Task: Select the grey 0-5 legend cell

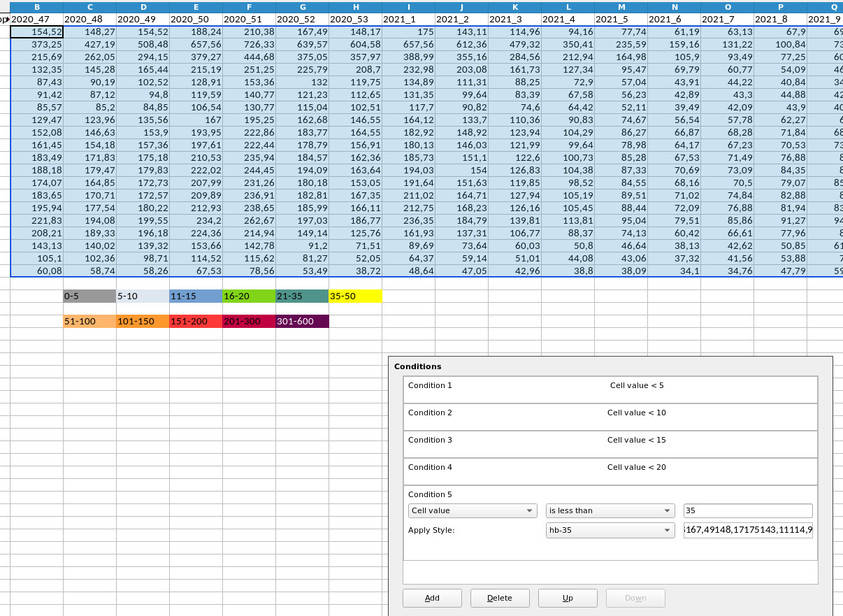Action: click(89, 296)
